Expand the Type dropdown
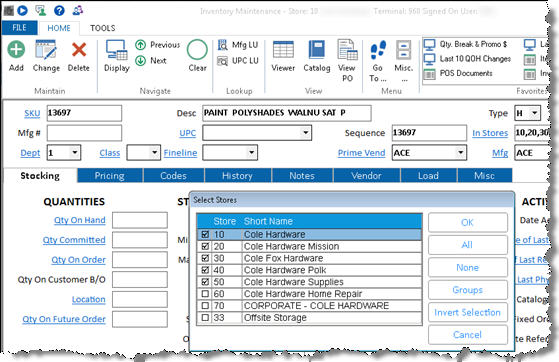This screenshot has width=559, height=362. coord(534,113)
